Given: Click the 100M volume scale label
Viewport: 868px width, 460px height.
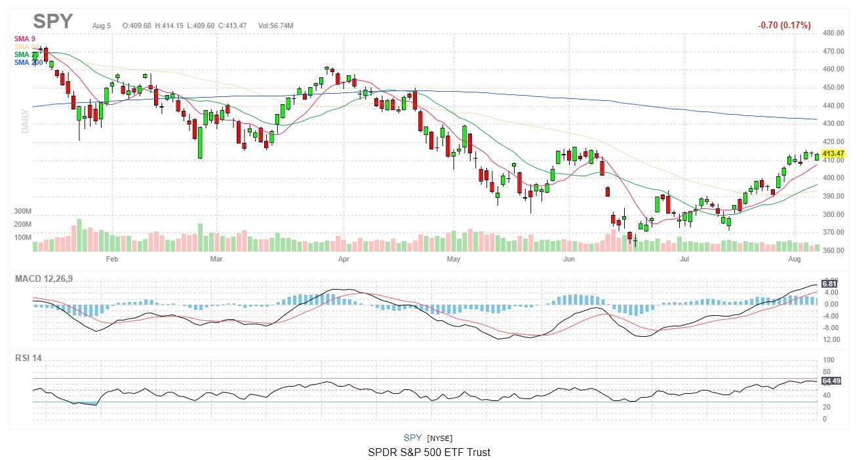Looking at the screenshot, I should (x=22, y=237).
